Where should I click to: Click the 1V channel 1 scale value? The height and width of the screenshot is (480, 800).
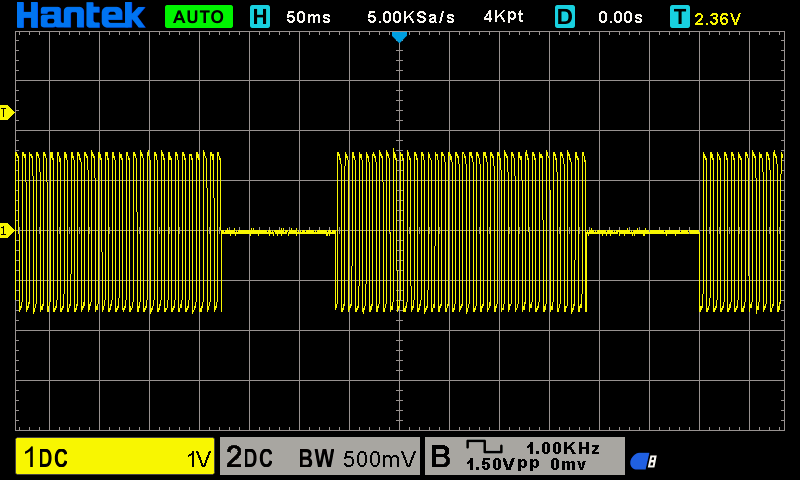coord(198,459)
